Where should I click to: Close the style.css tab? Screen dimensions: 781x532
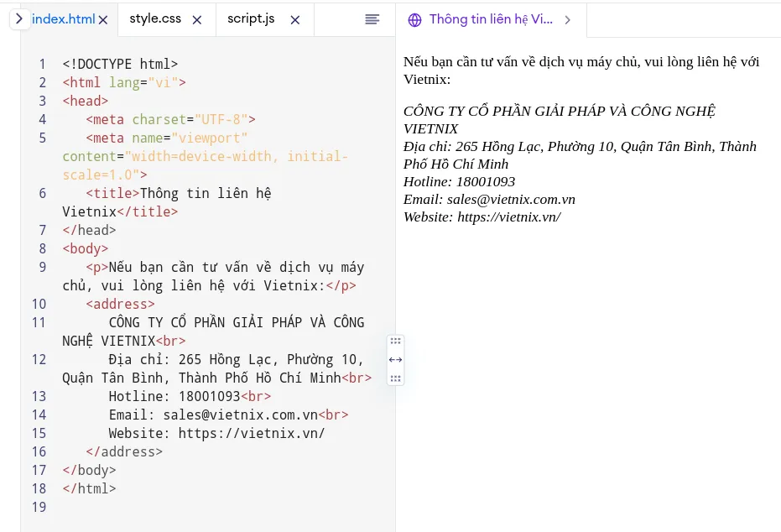tap(196, 18)
